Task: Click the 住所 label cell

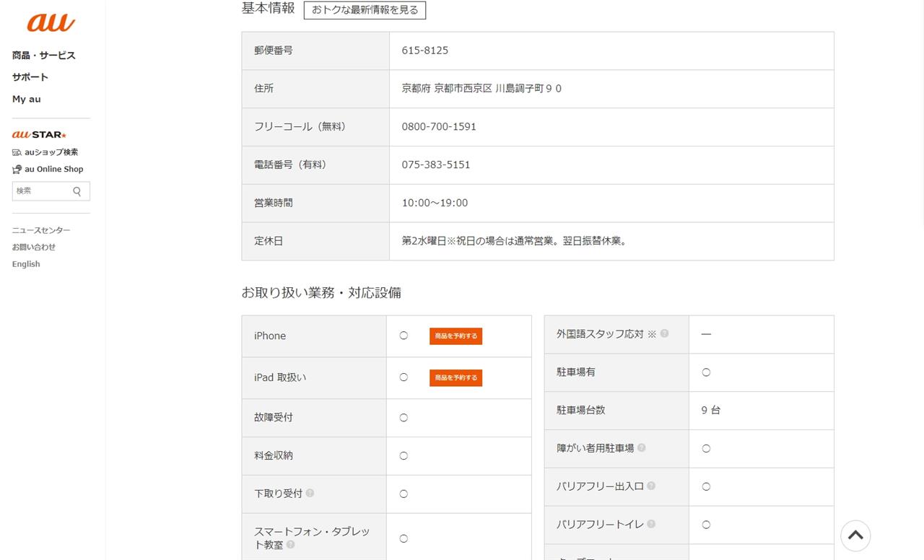Action: point(315,89)
